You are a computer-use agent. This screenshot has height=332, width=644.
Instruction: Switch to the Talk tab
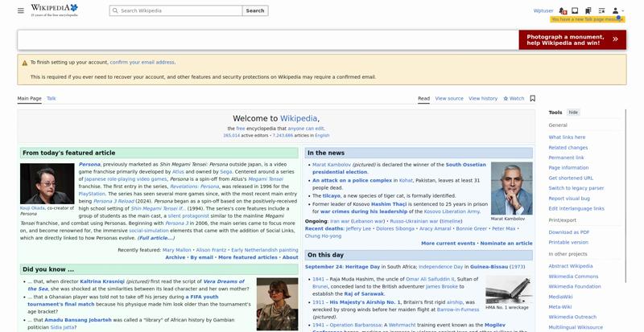[x=52, y=99]
